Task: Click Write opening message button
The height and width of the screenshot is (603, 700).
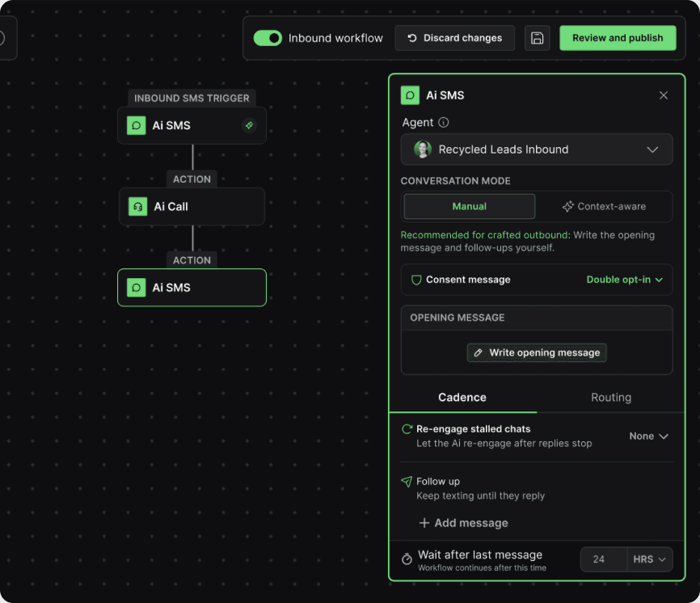Action: coord(537,352)
